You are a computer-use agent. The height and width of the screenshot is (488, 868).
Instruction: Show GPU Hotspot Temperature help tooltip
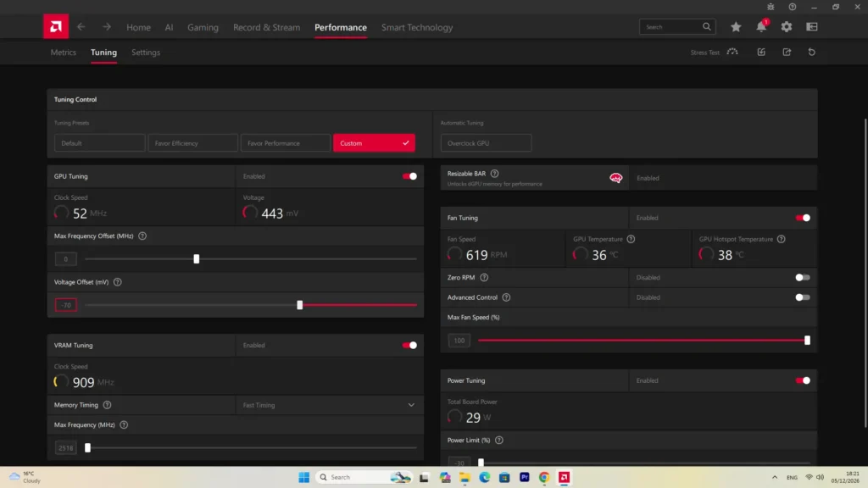click(781, 239)
